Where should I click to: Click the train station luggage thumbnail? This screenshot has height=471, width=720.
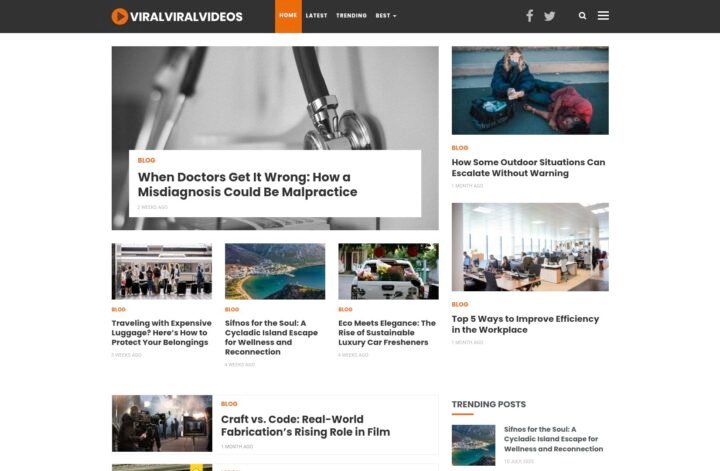[162, 271]
